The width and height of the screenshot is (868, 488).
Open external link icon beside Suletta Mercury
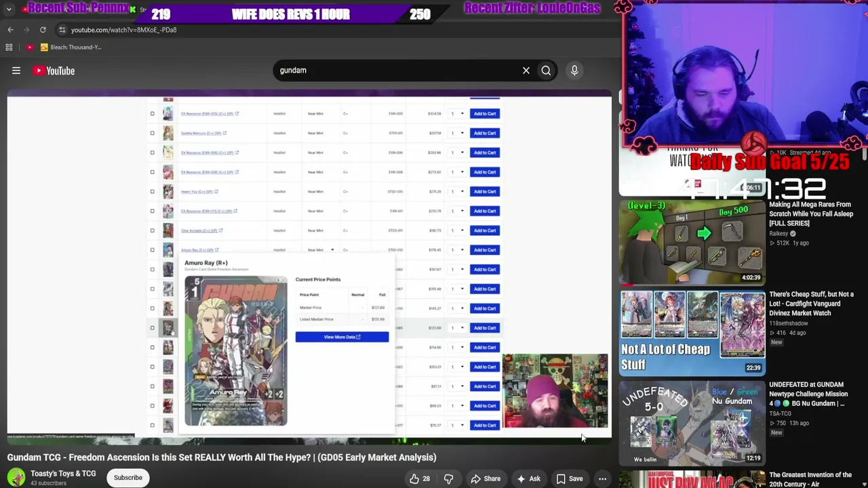click(x=224, y=133)
